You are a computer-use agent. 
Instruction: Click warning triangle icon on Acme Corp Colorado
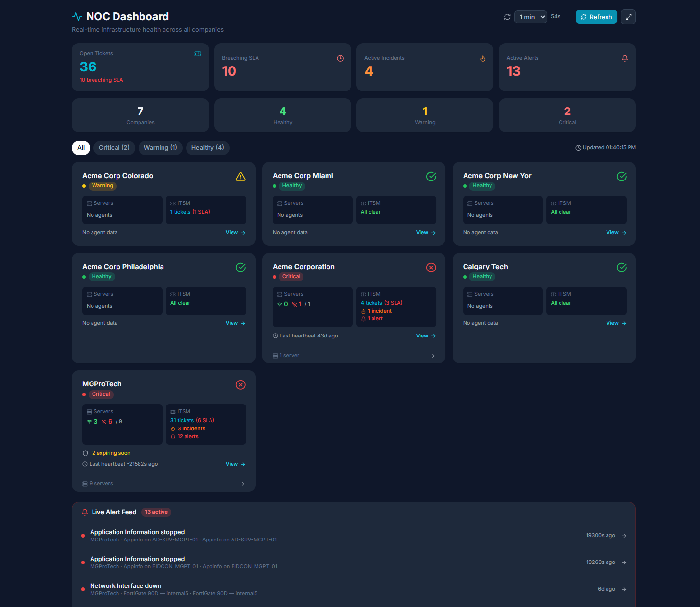click(x=241, y=177)
